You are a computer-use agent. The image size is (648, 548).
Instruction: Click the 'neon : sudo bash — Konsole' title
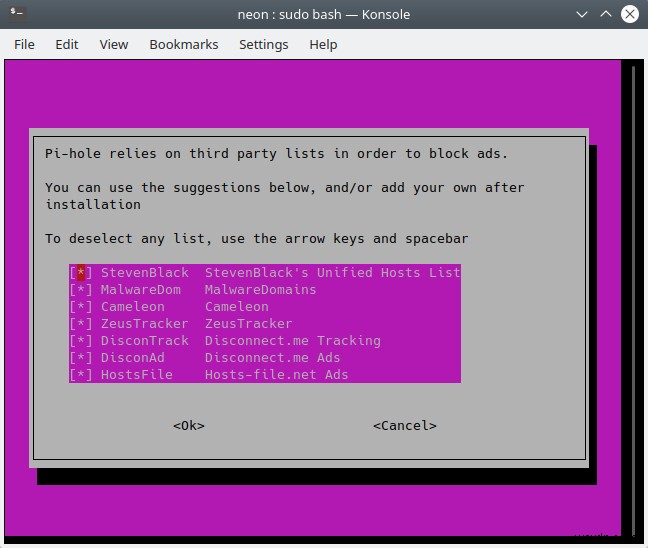point(324,14)
